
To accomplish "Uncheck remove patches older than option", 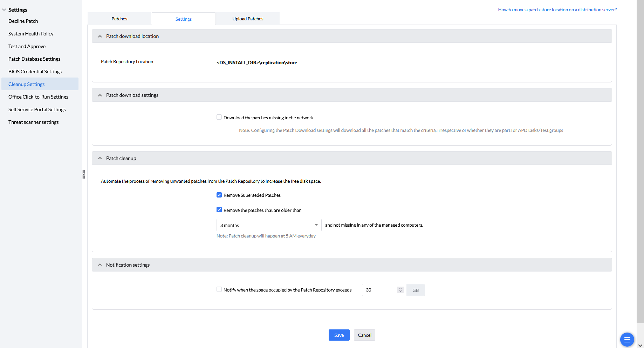I will point(219,210).
